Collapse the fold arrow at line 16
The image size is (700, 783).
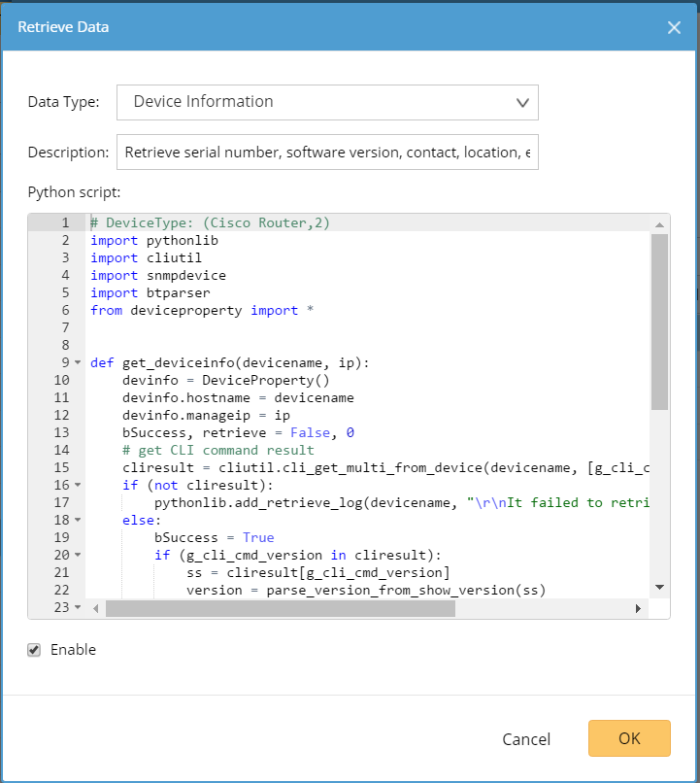coord(78,485)
